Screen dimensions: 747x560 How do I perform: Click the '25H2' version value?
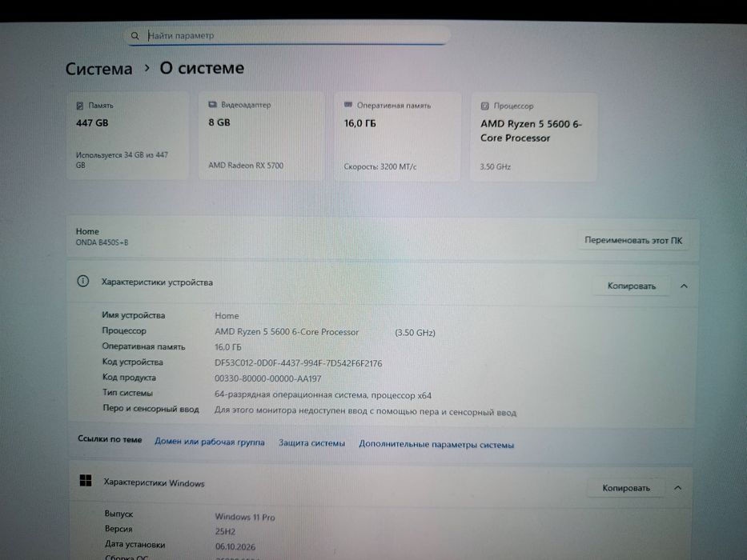225,531
